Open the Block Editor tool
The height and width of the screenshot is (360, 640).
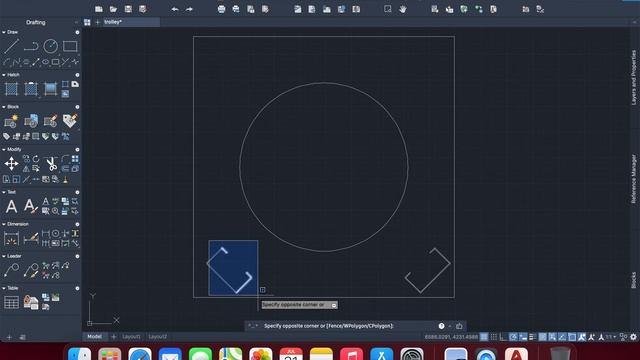51,121
